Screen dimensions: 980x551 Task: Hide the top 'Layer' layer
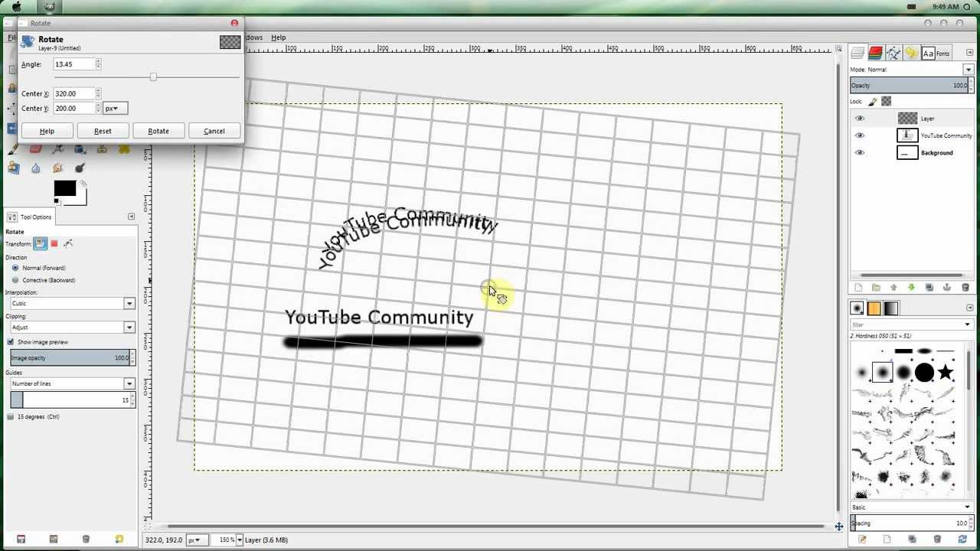click(859, 119)
